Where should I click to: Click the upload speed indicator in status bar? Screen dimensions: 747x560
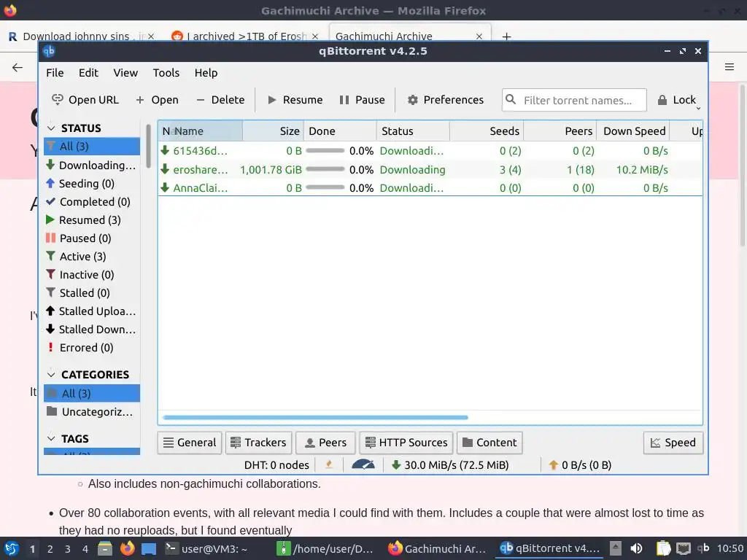point(580,465)
